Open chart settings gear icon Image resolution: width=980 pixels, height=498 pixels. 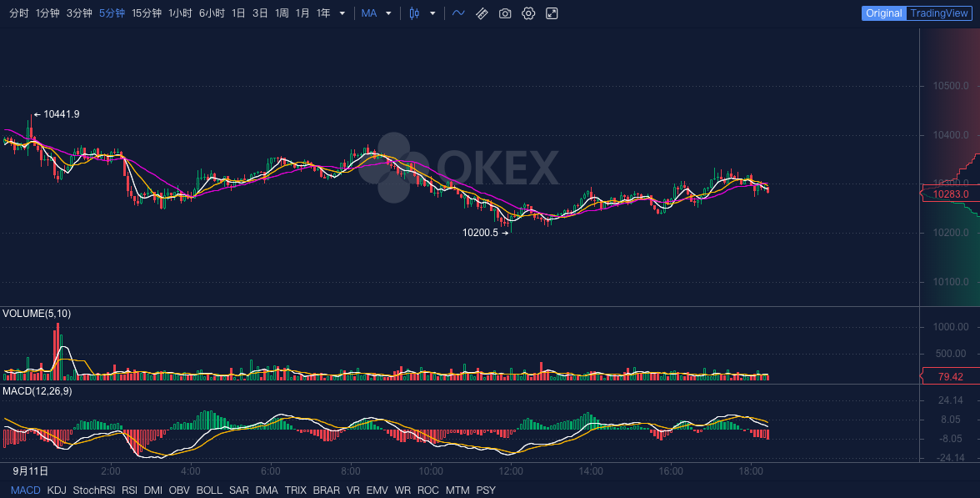[x=528, y=13]
